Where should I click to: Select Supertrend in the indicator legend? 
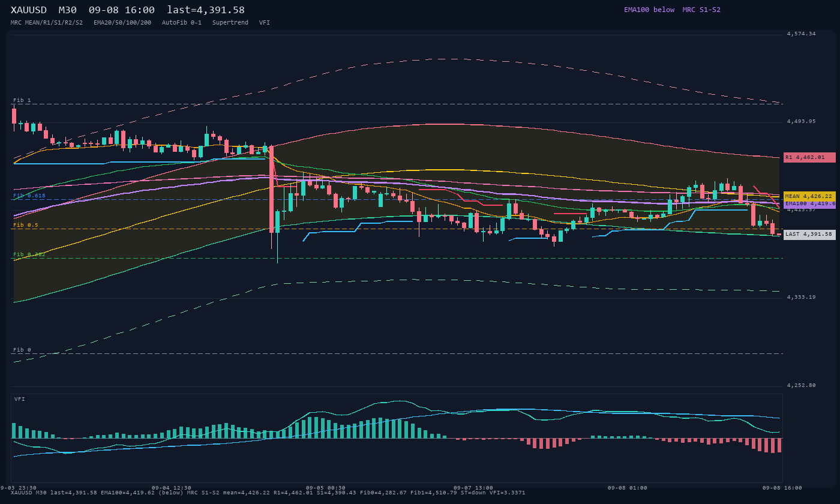tap(230, 22)
